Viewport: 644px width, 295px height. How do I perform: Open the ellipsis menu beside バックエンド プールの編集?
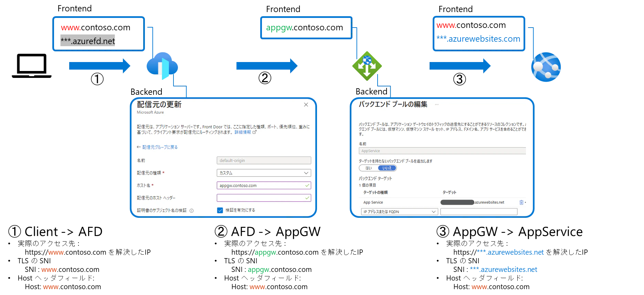(x=437, y=104)
